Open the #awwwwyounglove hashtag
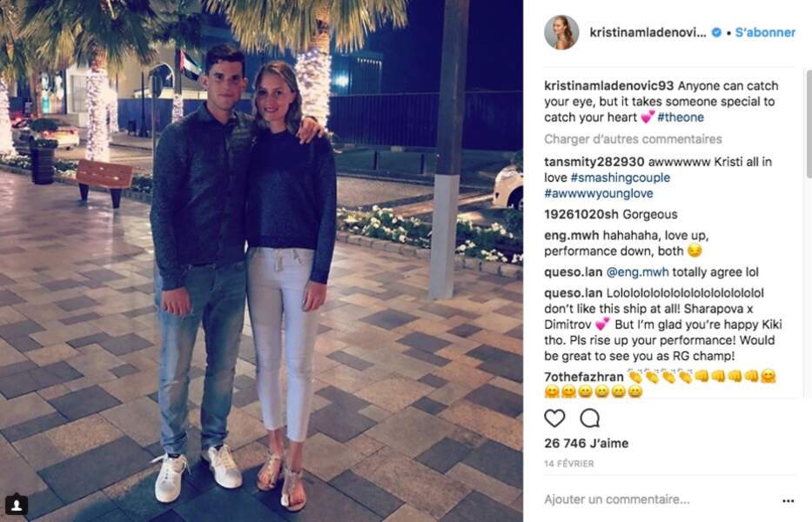 click(x=599, y=194)
